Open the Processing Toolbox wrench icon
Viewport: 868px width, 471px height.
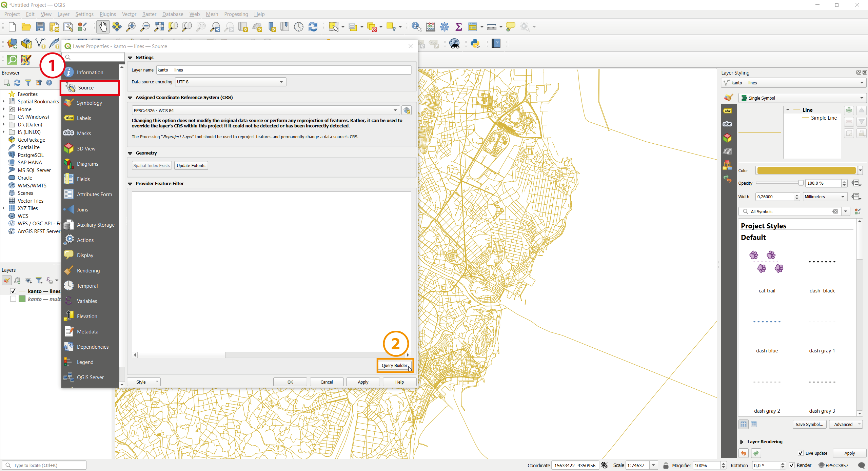click(x=445, y=27)
